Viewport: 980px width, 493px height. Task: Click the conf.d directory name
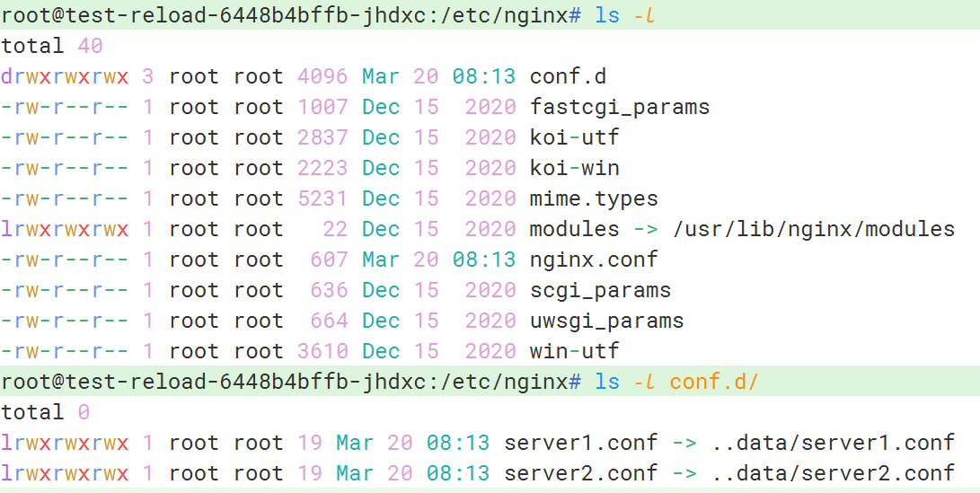pos(568,76)
